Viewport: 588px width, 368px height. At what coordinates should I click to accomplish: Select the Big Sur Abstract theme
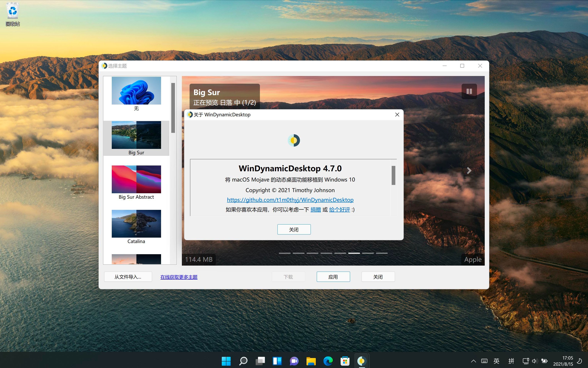(x=136, y=179)
